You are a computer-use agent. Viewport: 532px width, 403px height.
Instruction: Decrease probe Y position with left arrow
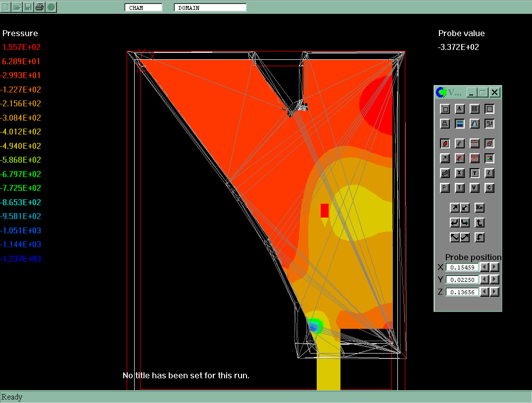pos(485,279)
